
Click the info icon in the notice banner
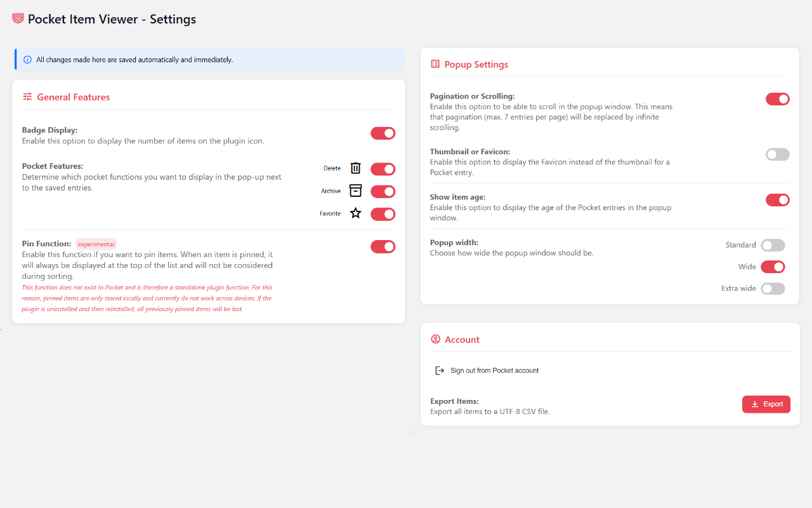pos(27,60)
